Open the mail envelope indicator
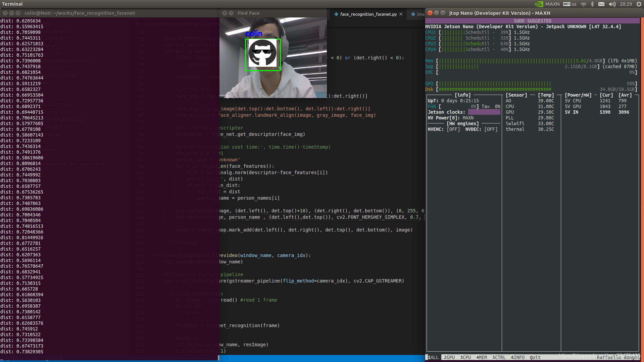Viewport: 644px width, 362px height. (601, 4)
